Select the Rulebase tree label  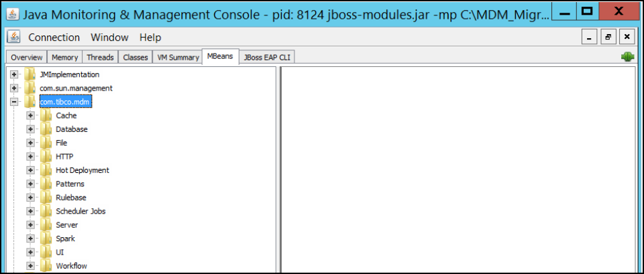coord(71,198)
